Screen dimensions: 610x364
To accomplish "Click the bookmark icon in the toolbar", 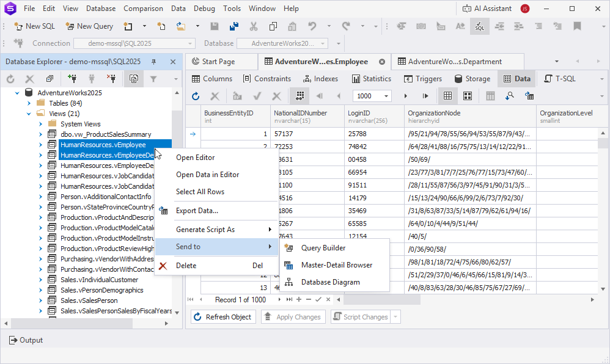I will click(578, 26).
